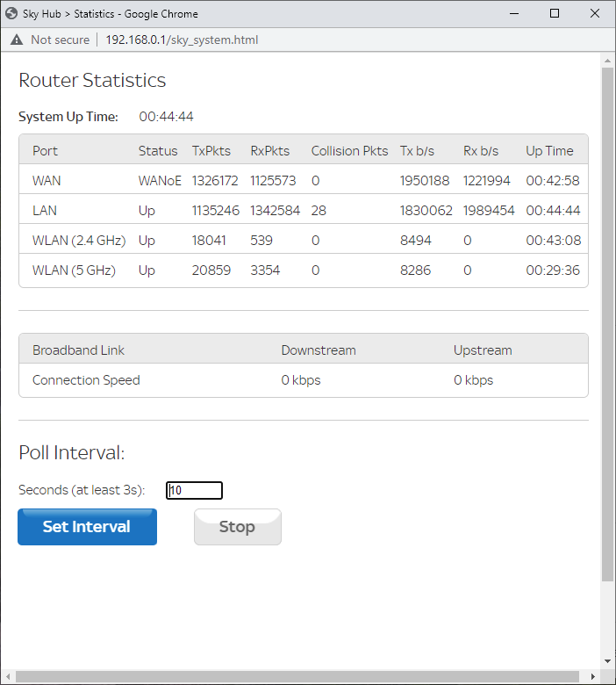Click the Not secure warning triangle icon

coord(16,40)
